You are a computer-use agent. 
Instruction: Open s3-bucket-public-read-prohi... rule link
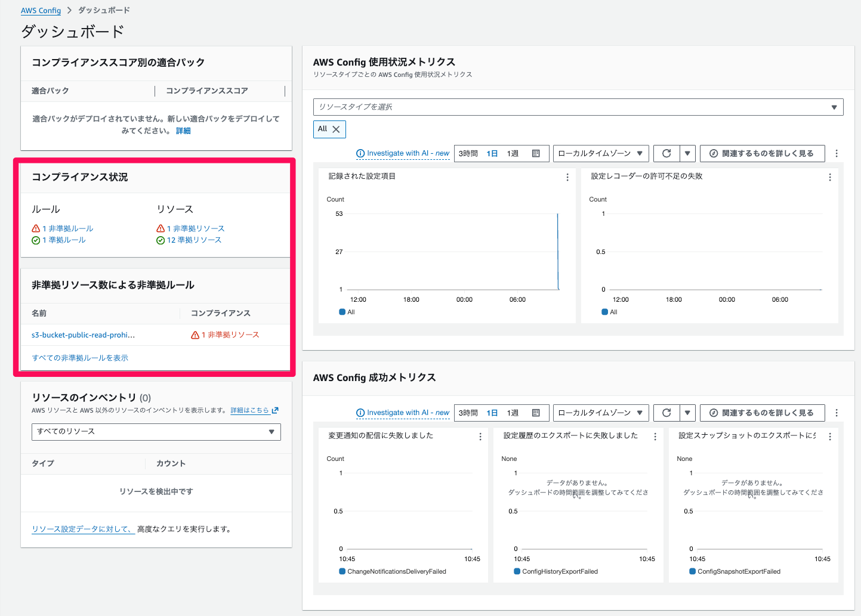click(x=83, y=335)
